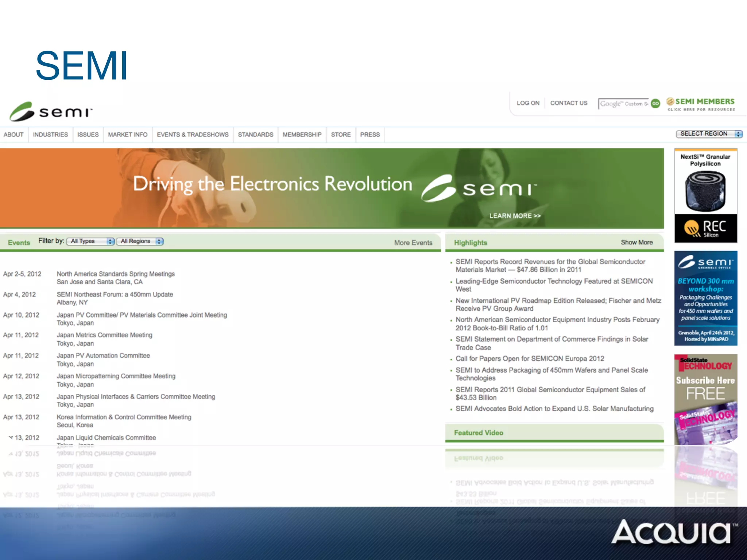Viewport: 747px width, 560px height.
Task: Click the white SEMI logo in hero banner
Action: [x=479, y=188]
